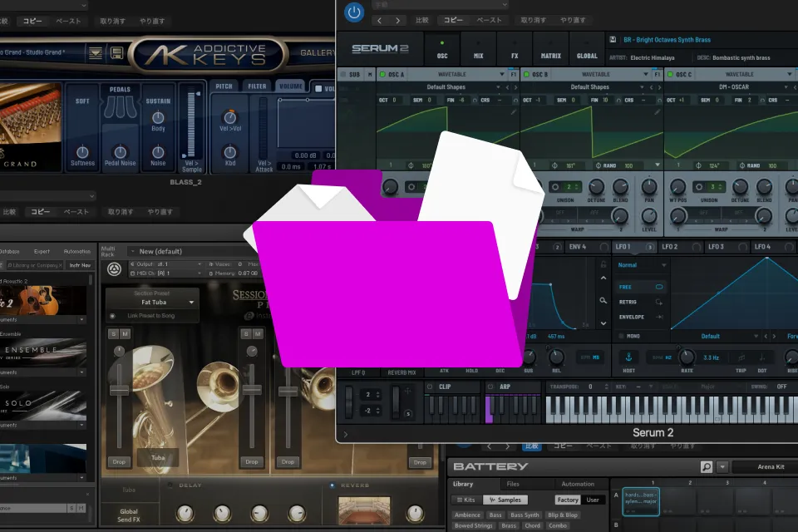The image size is (798, 532).
Task: Click next preset arrow in Serum window header
Action: [398, 20]
